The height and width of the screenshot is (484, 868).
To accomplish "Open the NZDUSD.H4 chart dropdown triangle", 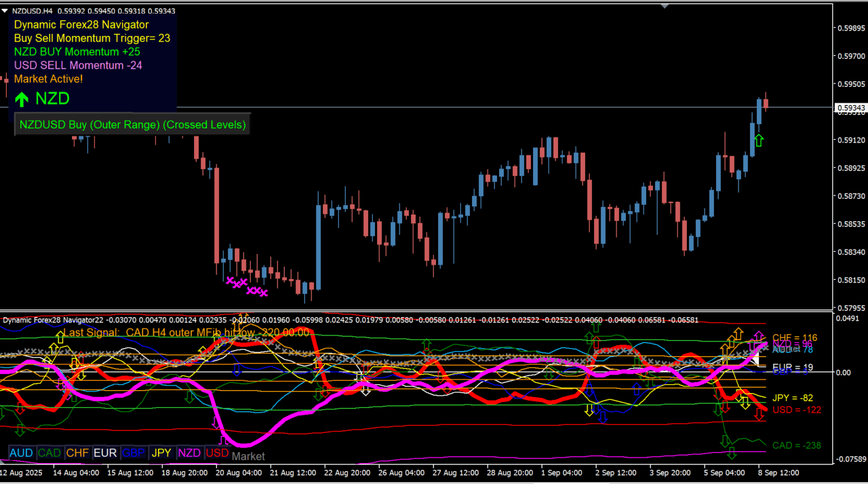I will point(5,10).
